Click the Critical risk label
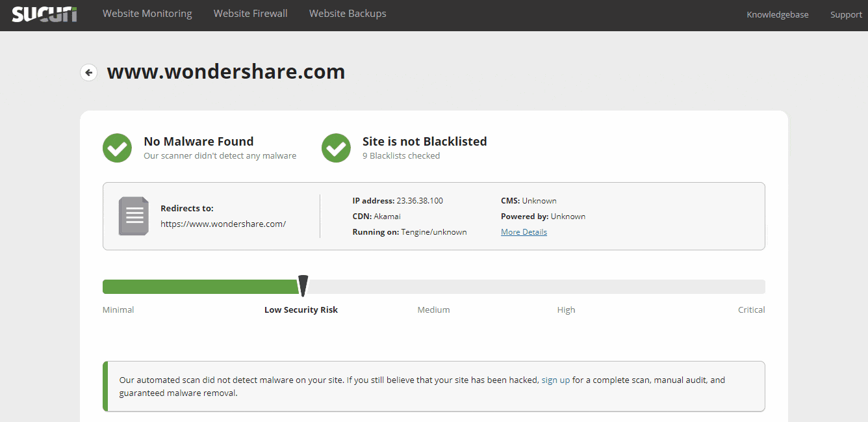 coord(751,310)
